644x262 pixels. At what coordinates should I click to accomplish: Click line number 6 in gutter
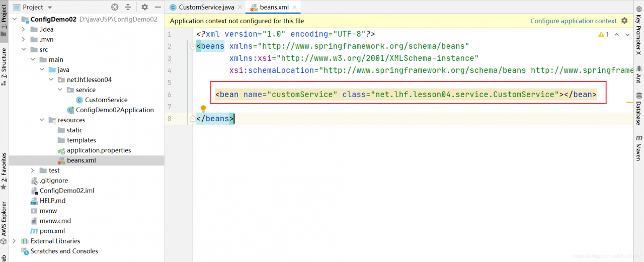point(170,95)
